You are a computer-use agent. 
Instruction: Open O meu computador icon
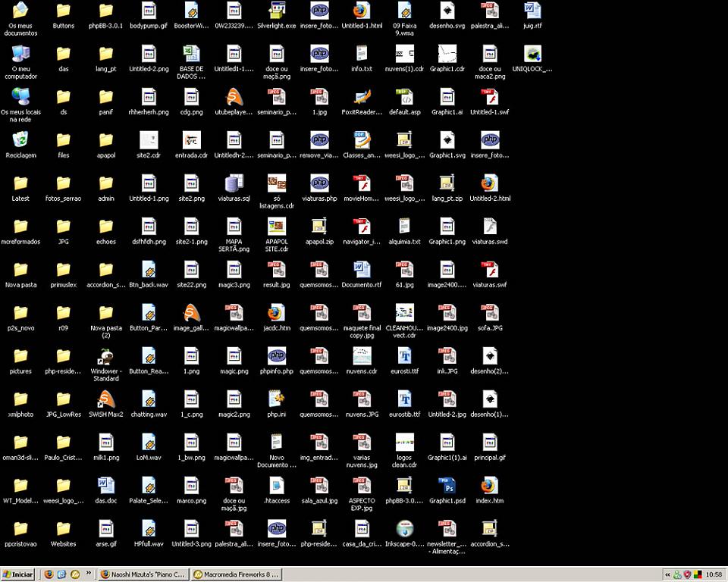[x=20, y=55]
